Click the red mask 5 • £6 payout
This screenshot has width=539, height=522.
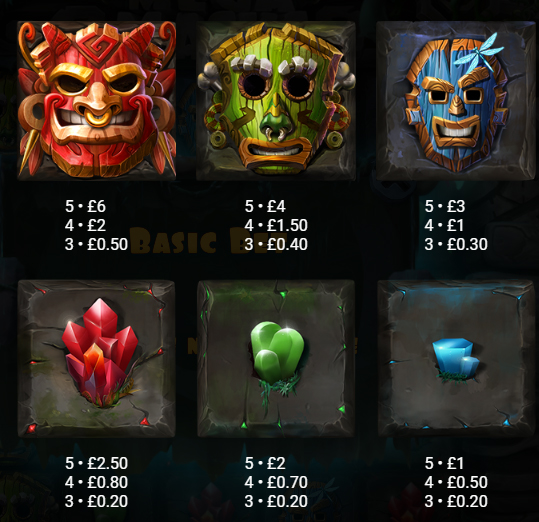[85, 206]
